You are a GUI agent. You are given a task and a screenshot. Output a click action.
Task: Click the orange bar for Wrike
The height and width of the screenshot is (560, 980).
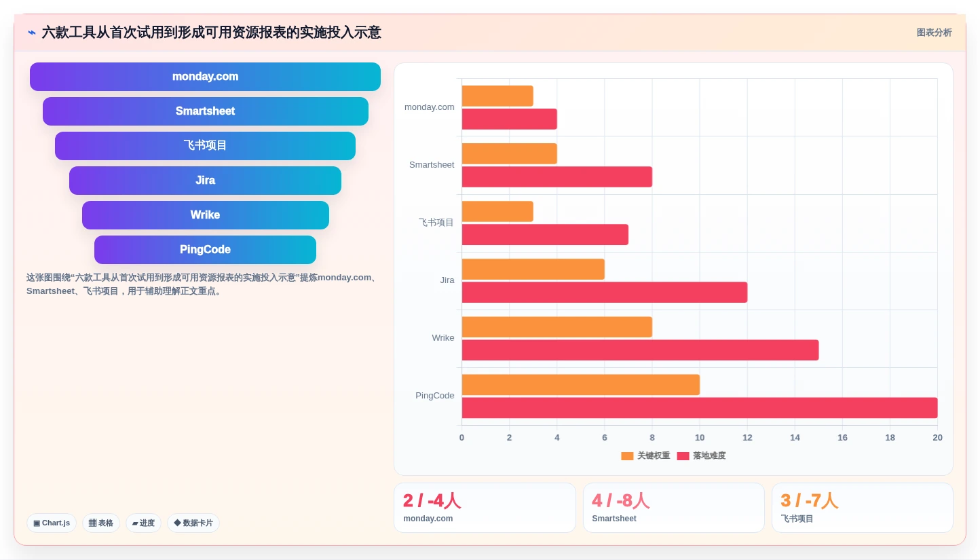pos(557,326)
